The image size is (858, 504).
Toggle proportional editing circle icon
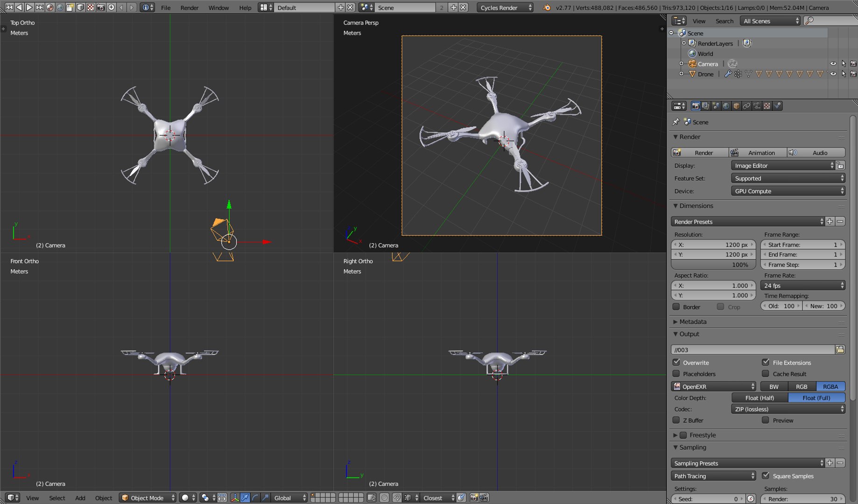[x=384, y=498]
